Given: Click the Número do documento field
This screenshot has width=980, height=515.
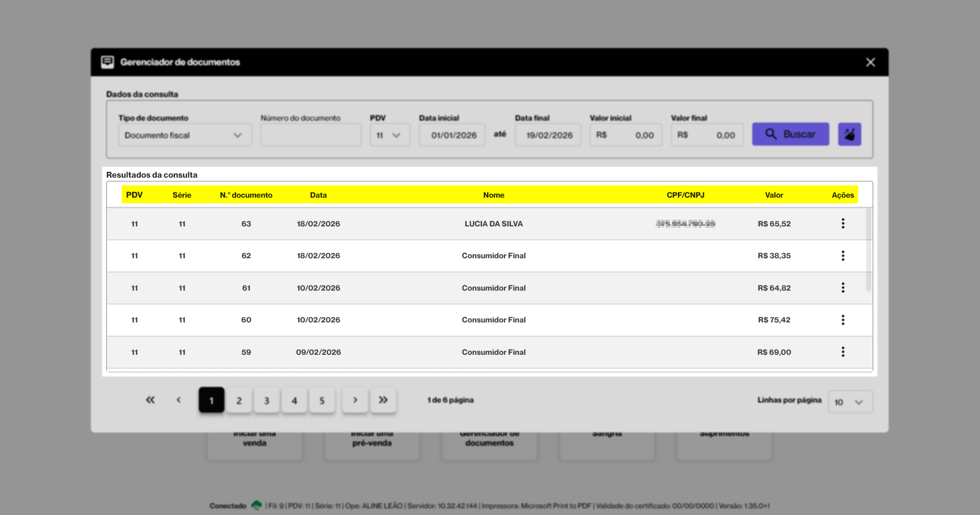Looking at the screenshot, I should click(x=311, y=135).
